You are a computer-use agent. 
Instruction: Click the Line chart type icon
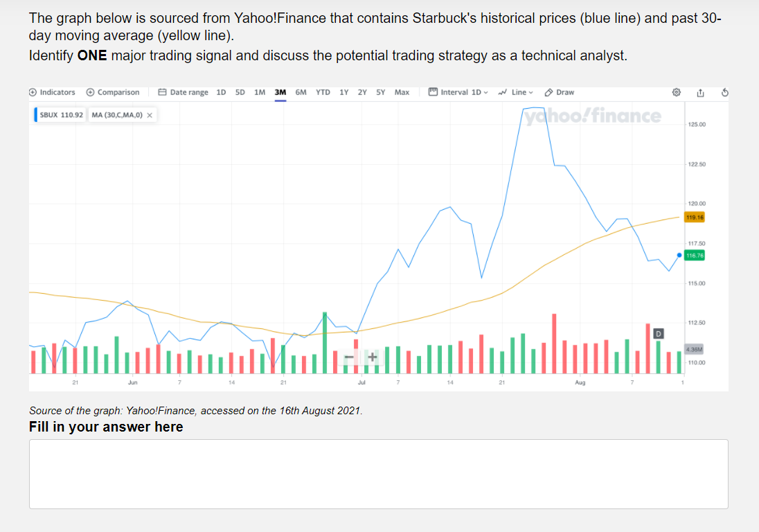click(x=503, y=92)
